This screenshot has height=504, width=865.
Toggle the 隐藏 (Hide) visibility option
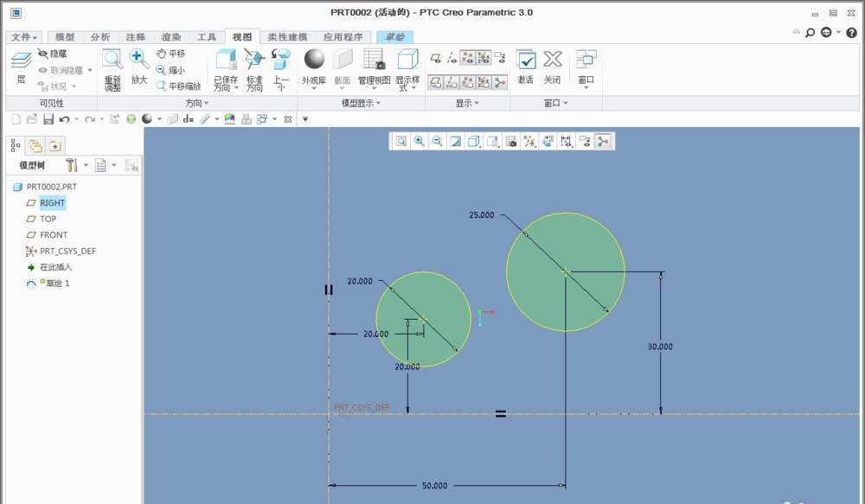[54, 54]
